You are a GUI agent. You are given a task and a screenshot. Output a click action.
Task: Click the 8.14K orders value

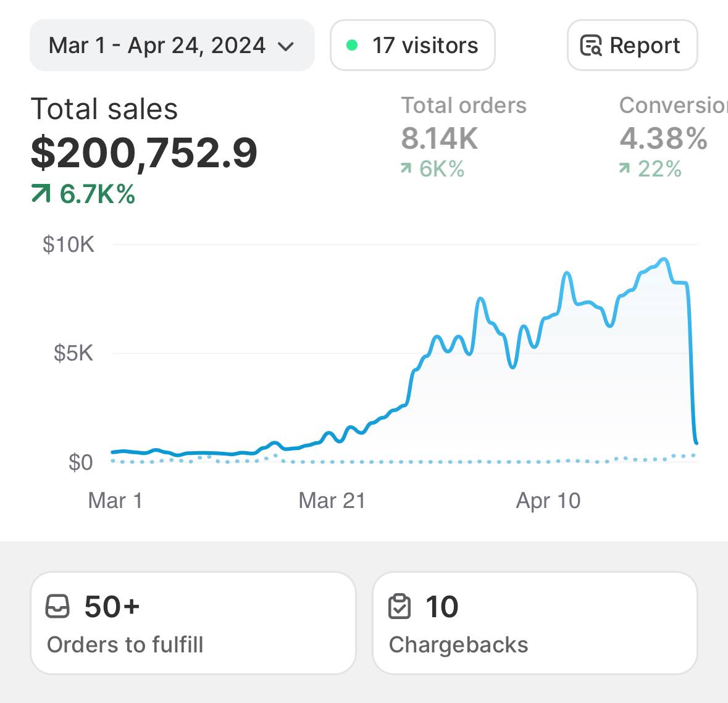point(440,138)
